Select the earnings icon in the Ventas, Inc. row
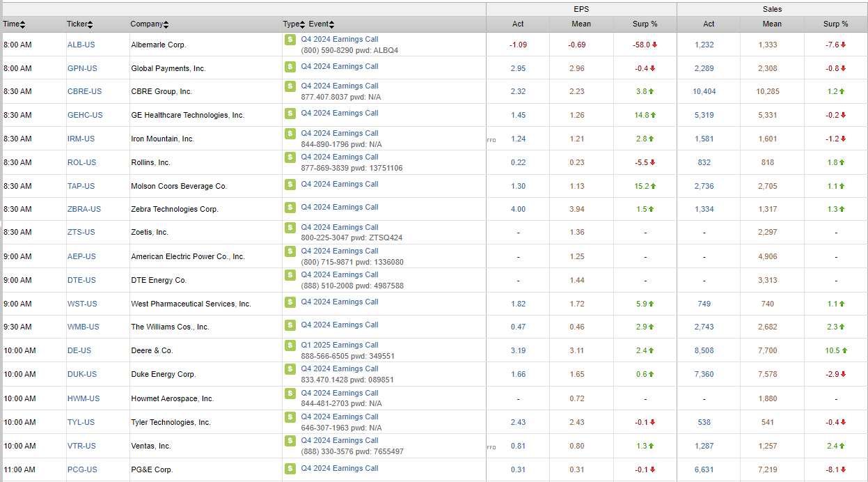The width and height of the screenshot is (868, 482). [x=290, y=441]
